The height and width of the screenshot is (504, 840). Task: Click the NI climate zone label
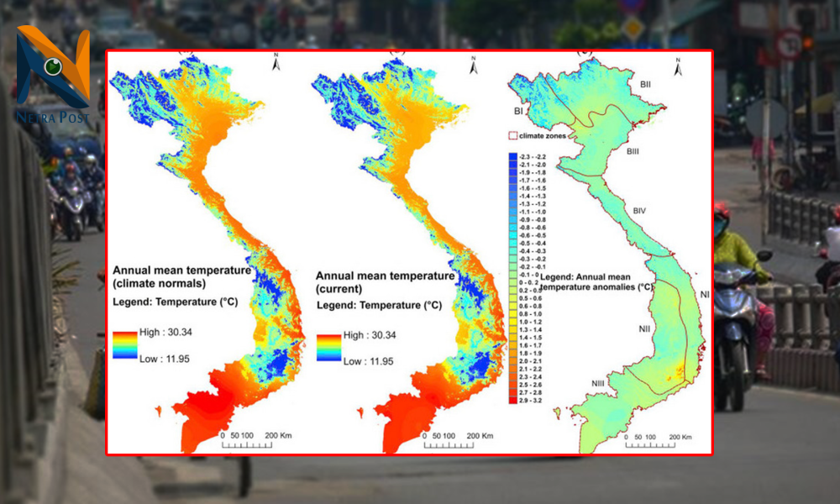pyautogui.click(x=704, y=294)
